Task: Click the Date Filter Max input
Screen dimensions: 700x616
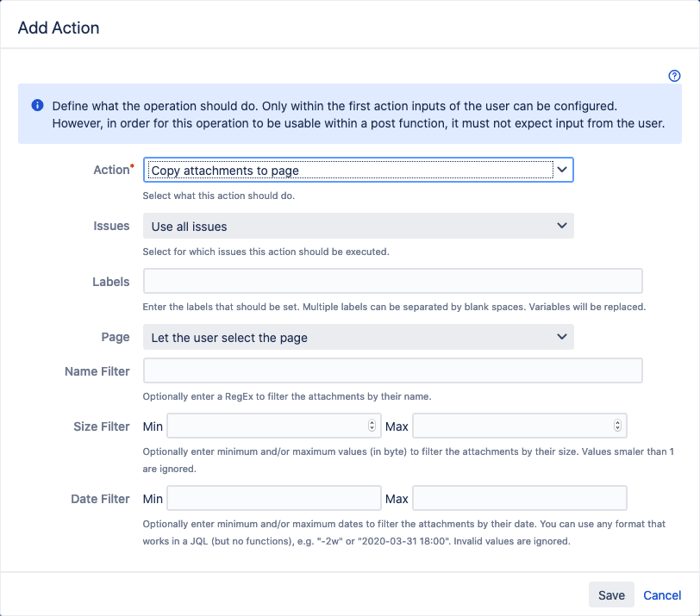Action: 520,498
